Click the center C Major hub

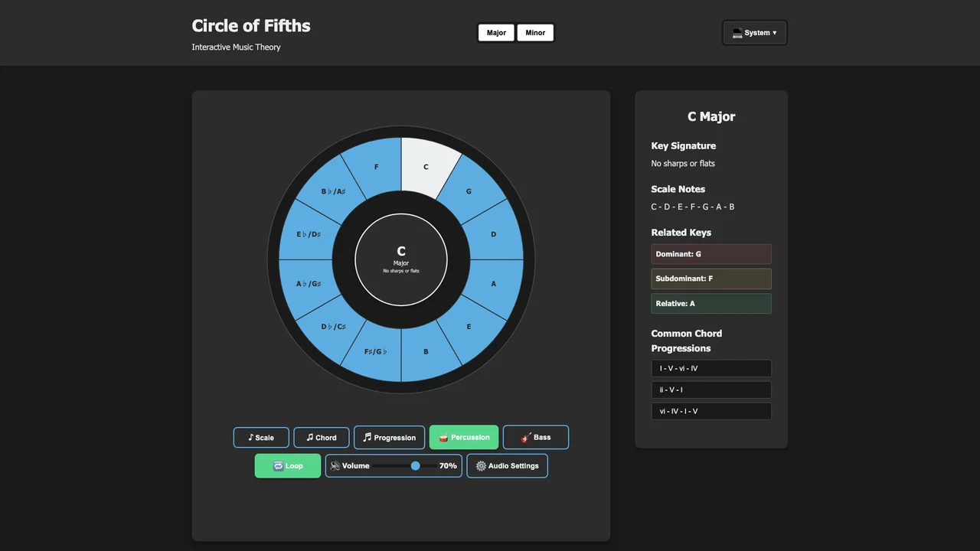tap(401, 260)
